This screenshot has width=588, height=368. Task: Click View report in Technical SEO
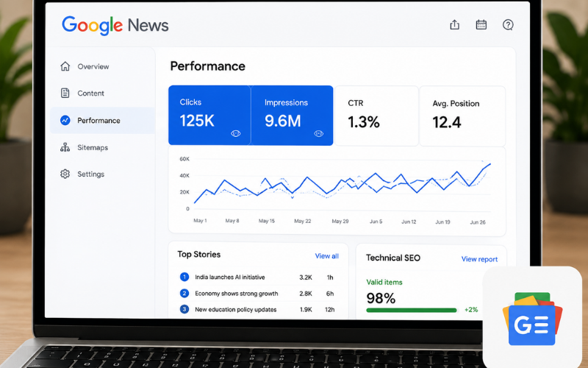(479, 259)
